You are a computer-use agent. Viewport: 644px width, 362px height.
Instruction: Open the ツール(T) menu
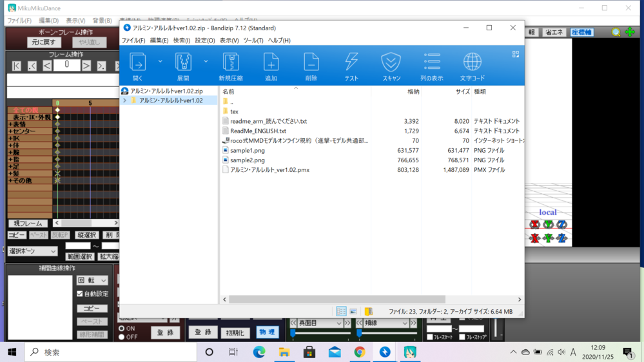click(253, 40)
